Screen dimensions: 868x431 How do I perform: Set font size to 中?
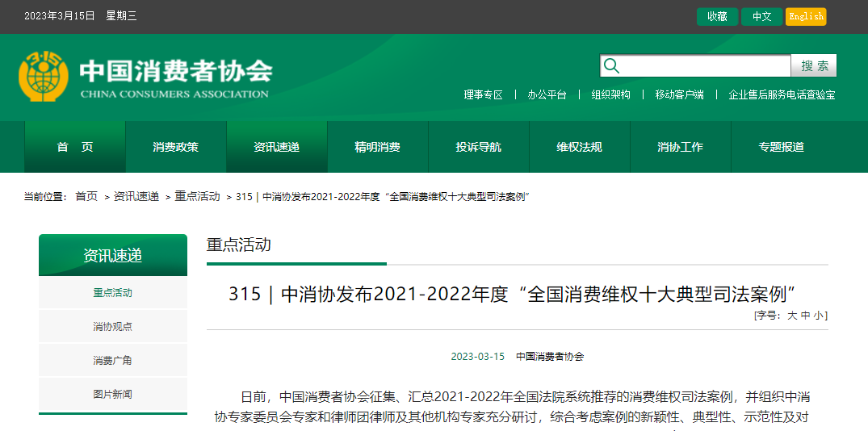point(806,316)
